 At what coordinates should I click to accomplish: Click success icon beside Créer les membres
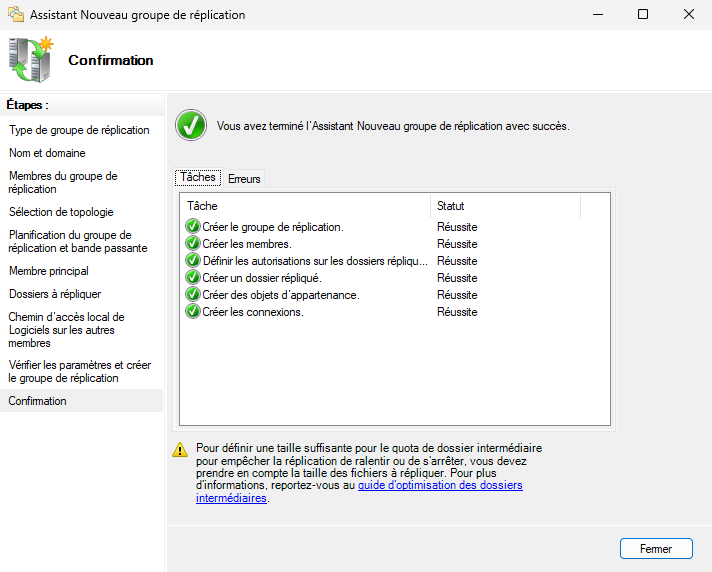(x=193, y=244)
